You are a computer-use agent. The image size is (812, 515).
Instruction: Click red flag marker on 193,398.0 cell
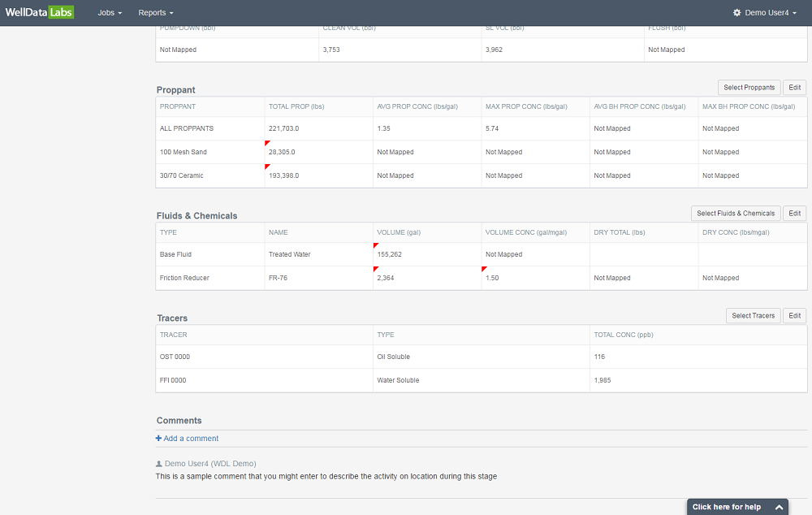click(x=267, y=167)
